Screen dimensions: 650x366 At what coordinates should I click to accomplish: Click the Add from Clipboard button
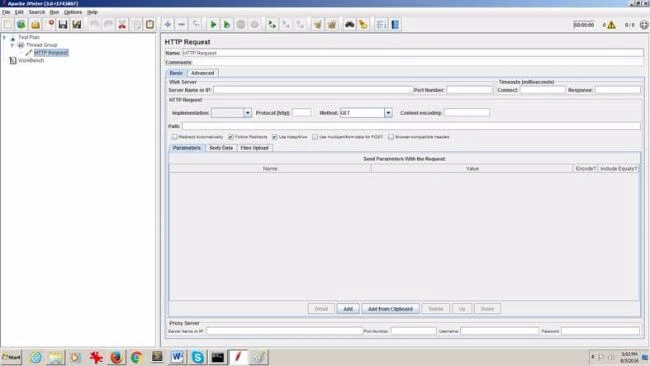[x=390, y=309]
